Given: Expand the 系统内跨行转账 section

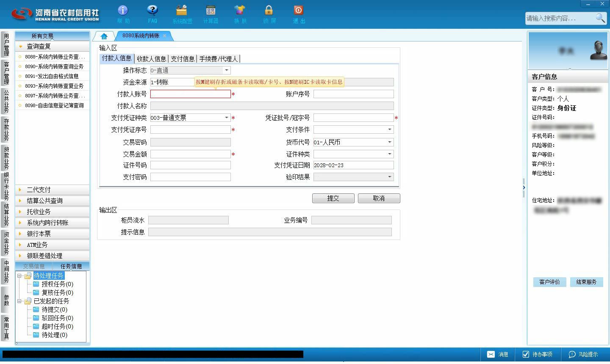Looking at the screenshot, I should [53, 223].
